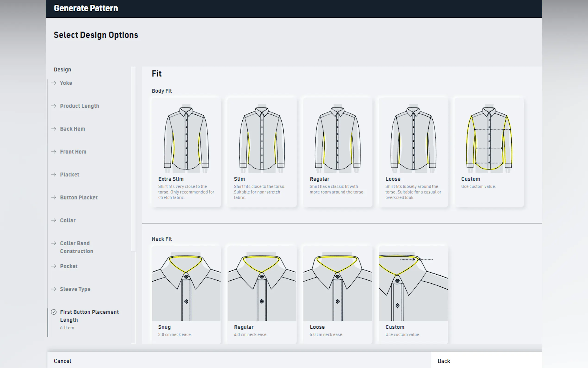The height and width of the screenshot is (368, 588).
Task: Open the Sleeve Type step
Action: coord(75,289)
